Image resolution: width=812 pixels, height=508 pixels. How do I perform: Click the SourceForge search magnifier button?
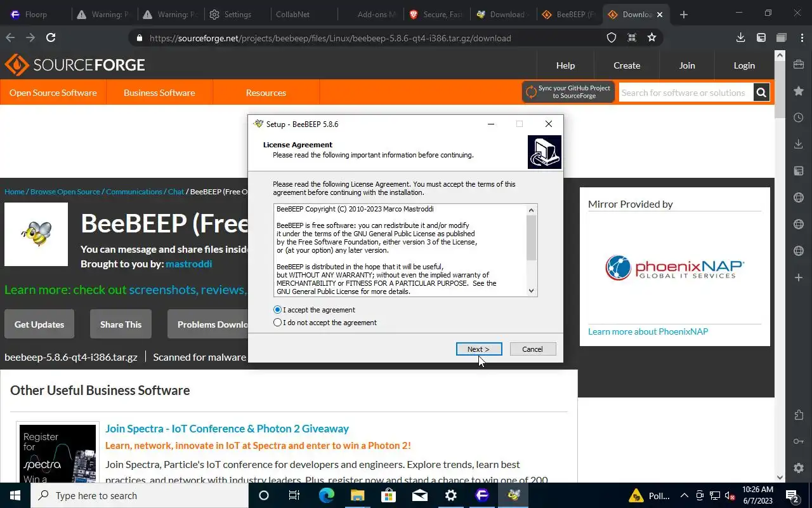click(x=761, y=93)
